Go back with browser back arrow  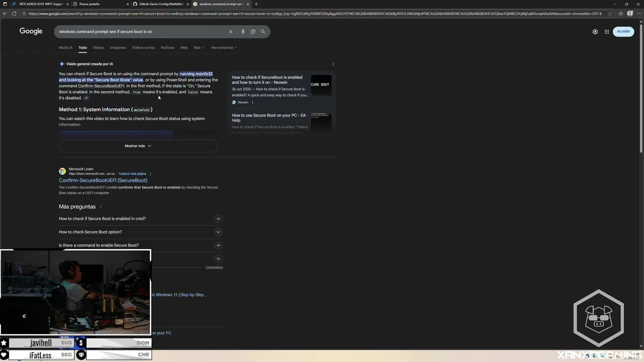[5, 14]
